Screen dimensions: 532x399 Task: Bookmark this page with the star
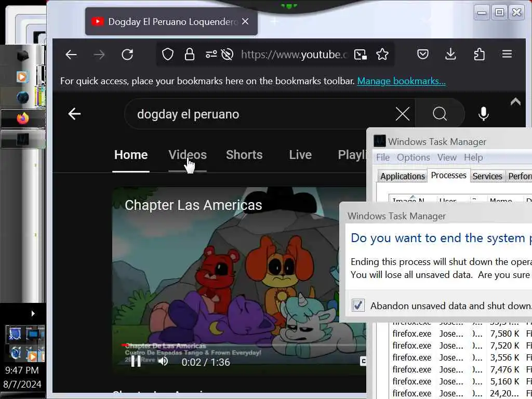point(382,54)
